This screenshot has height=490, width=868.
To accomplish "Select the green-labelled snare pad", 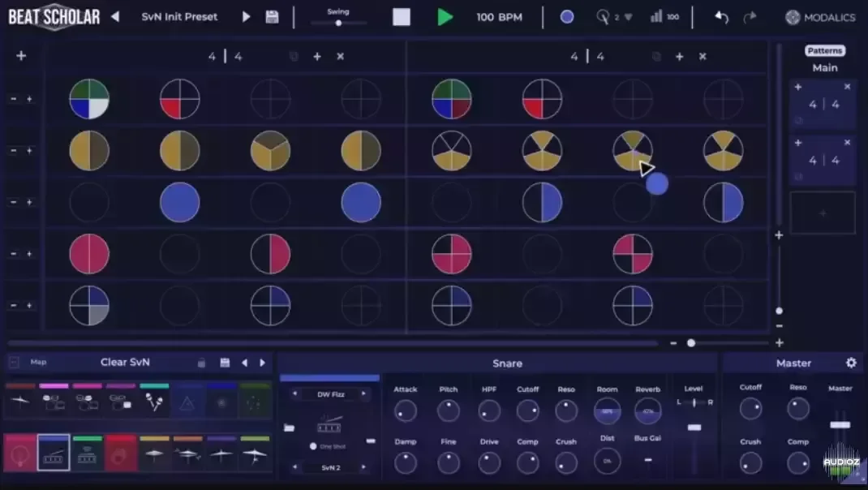I will [x=88, y=453].
